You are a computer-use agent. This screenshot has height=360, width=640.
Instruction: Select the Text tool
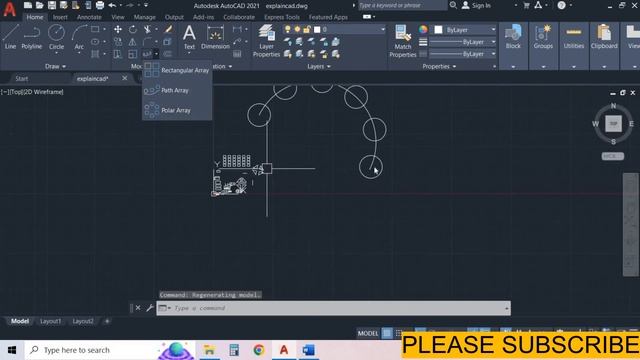click(x=189, y=37)
